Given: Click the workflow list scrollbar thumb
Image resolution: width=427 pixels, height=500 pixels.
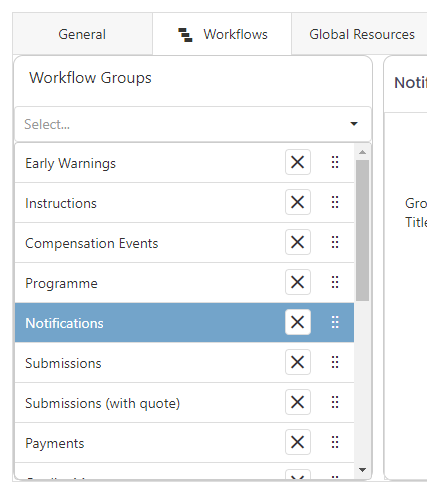Looking at the screenshot, I should click(363, 230).
